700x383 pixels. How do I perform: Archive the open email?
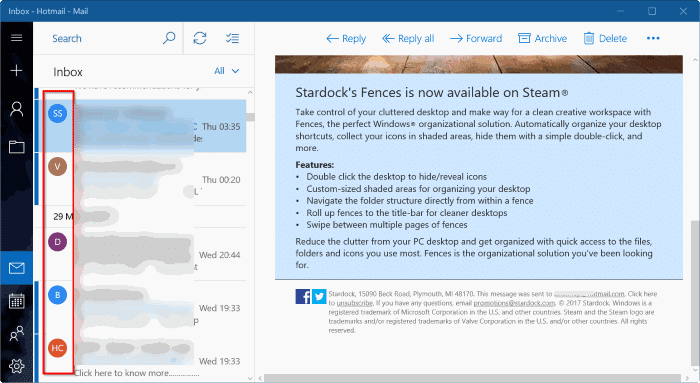(542, 39)
